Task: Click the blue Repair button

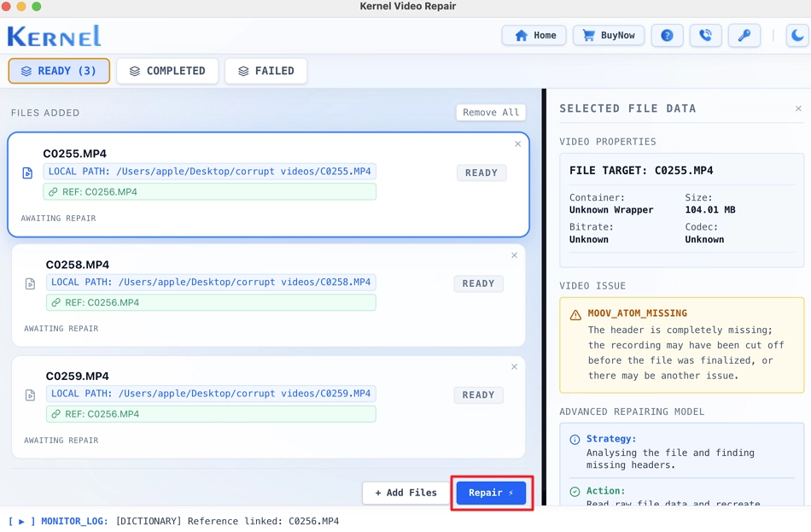Action: pos(491,493)
